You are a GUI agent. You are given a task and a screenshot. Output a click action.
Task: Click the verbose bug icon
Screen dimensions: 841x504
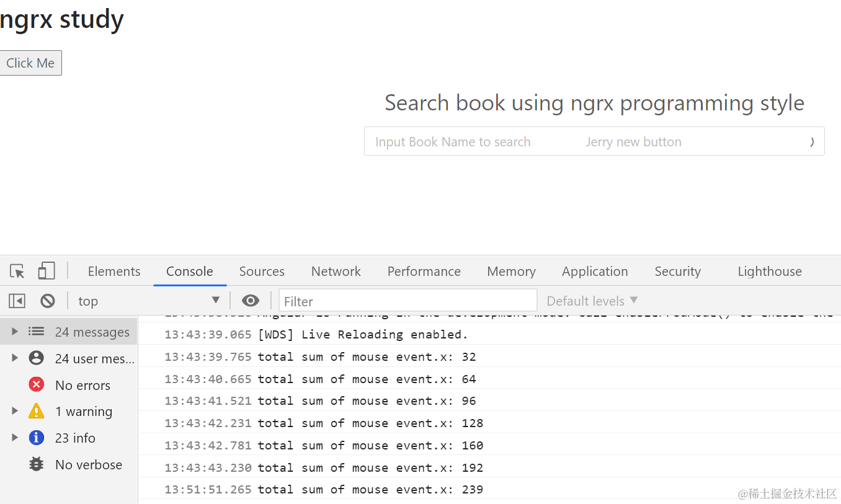(37, 464)
